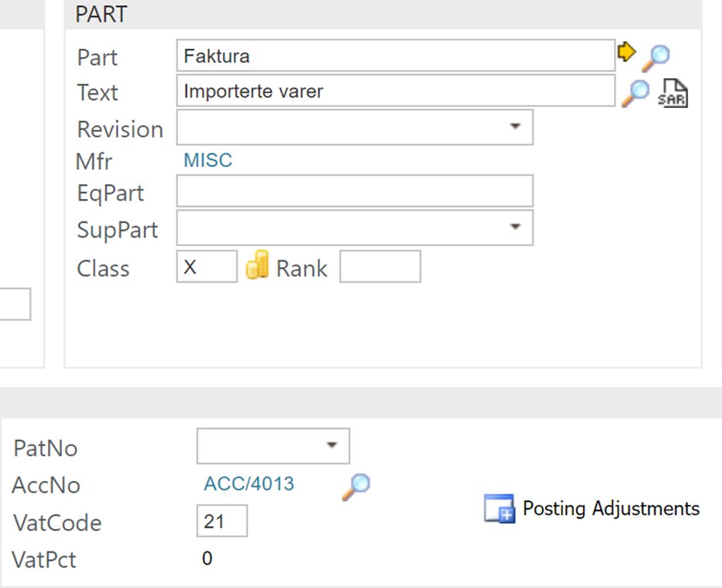The image size is (722, 588).
Task: Click the Posting Adjustments label
Action: click(611, 508)
